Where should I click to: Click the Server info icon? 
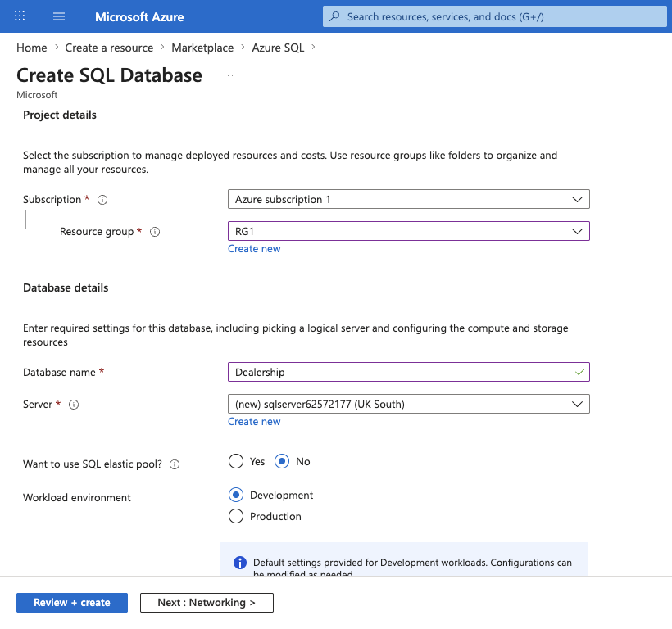coord(74,405)
